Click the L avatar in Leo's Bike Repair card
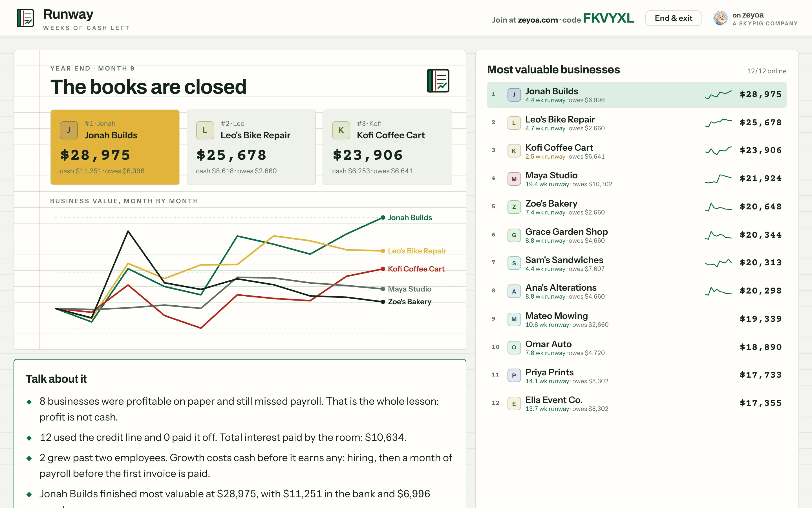 (x=205, y=130)
